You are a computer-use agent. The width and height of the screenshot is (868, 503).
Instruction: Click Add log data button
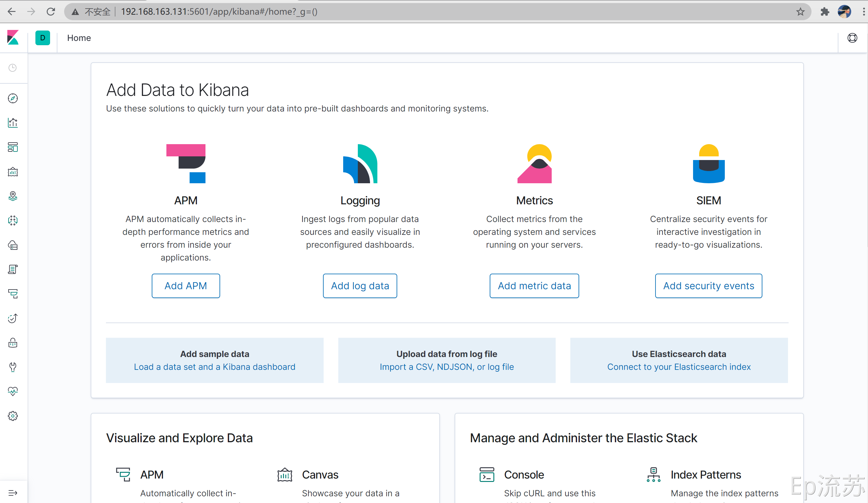click(360, 286)
